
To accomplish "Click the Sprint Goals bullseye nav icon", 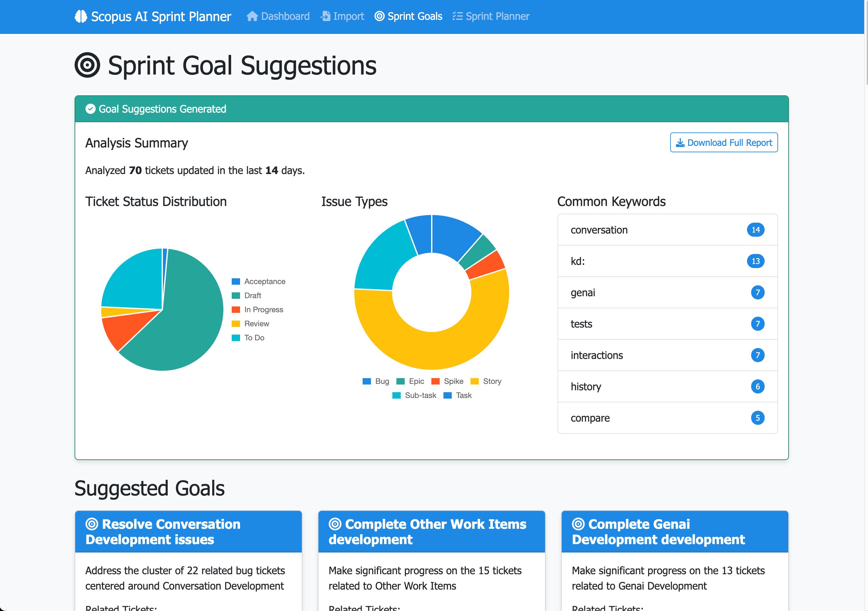I will 380,16.
